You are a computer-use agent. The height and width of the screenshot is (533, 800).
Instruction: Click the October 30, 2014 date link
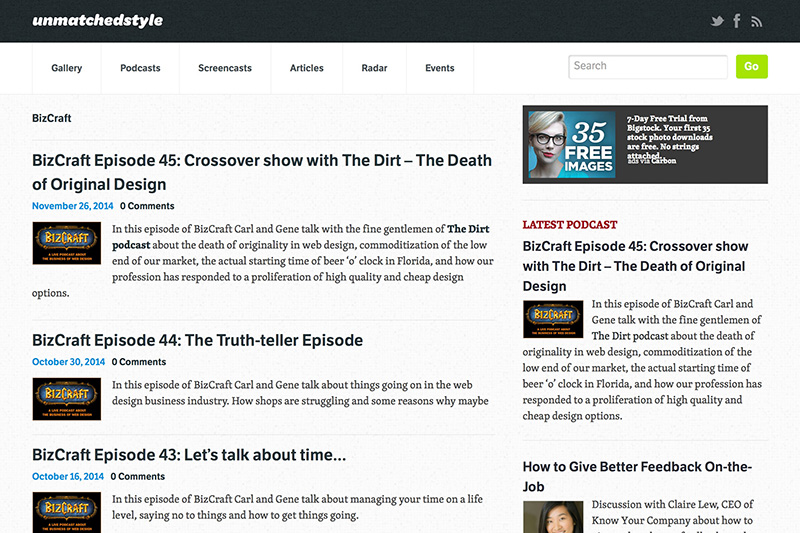pyautogui.click(x=68, y=362)
